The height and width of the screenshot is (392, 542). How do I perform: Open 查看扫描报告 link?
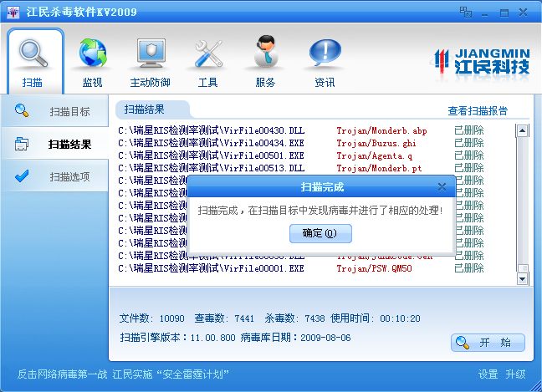[x=478, y=111]
